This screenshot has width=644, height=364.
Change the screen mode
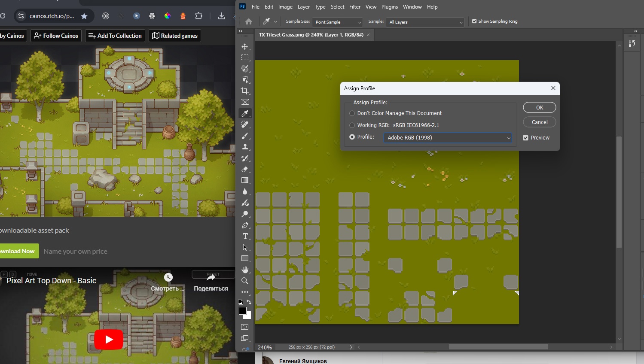(x=245, y=338)
